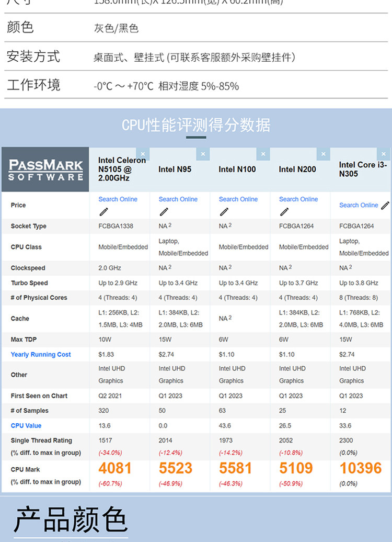The width and height of the screenshot is (392, 542).
Task: Select the Intel N200 column header
Action: (x=297, y=169)
